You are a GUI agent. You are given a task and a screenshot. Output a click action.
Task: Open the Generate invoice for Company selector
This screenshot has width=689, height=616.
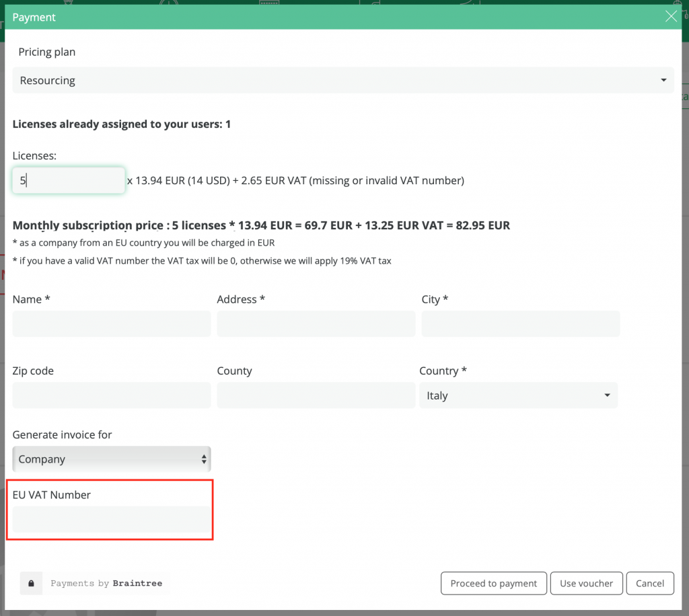tap(112, 459)
